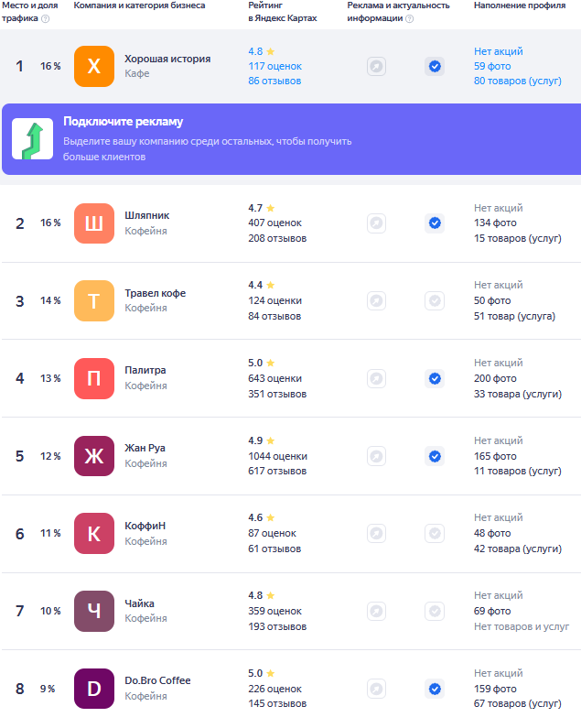Click the Жан Руа avatar icon
This screenshot has height=728, width=581.
(x=94, y=456)
